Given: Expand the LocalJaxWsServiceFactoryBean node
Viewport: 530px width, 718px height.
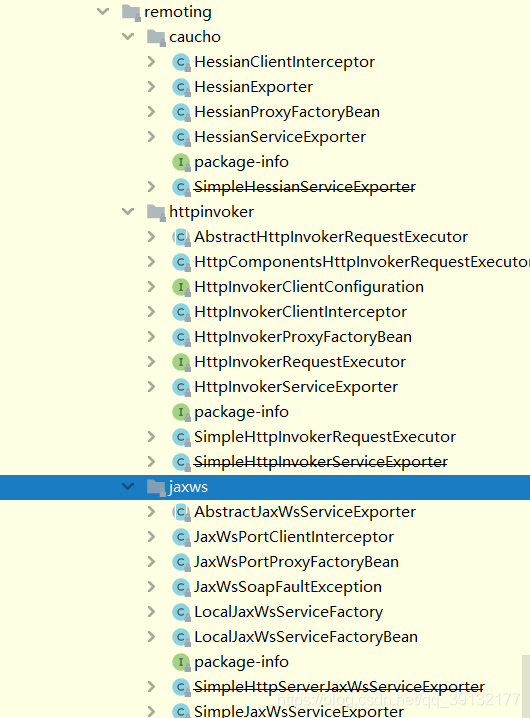Looking at the screenshot, I should pos(152,636).
